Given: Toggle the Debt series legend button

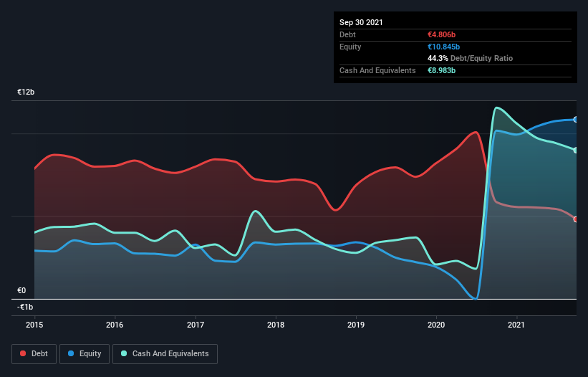Looking at the screenshot, I should pyautogui.click(x=34, y=354).
